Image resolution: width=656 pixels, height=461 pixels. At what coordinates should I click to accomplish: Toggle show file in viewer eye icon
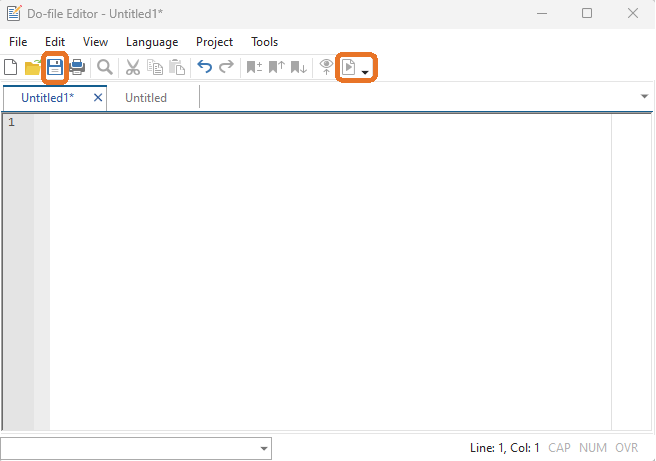click(x=326, y=68)
